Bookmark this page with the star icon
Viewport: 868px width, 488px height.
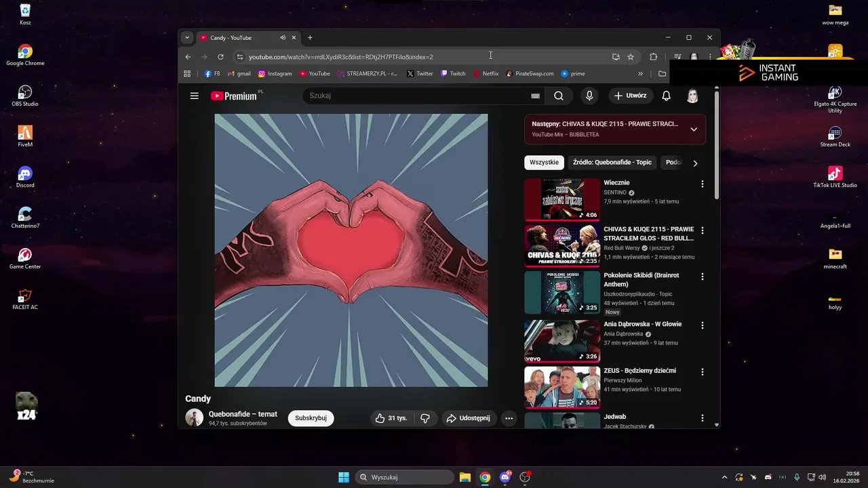[x=631, y=57]
